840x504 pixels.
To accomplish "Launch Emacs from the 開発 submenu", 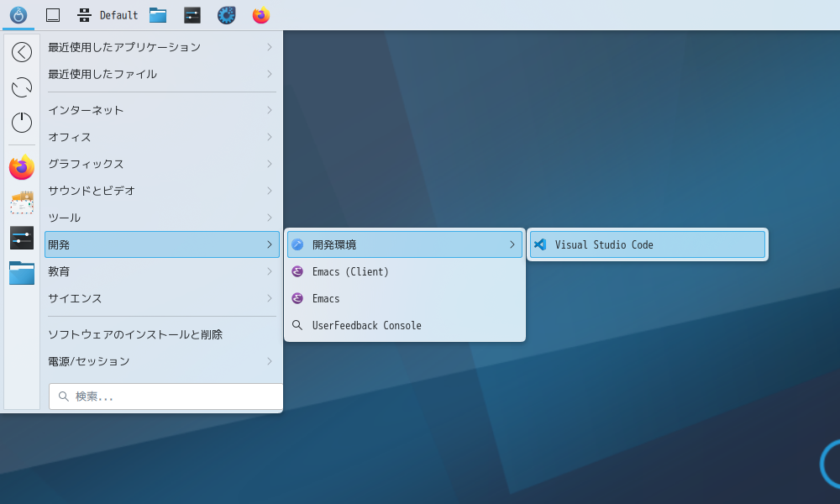I will point(405,298).
